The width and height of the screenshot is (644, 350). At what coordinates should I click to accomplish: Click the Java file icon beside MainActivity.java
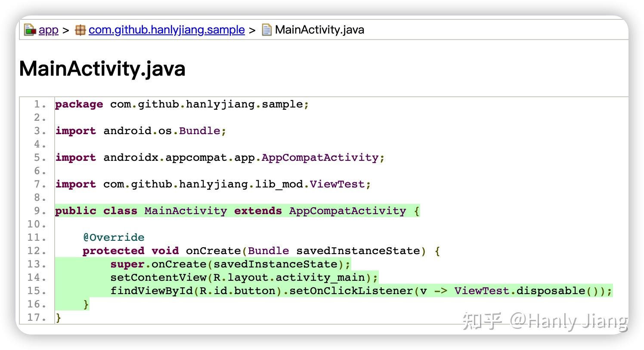pos(266,29)
